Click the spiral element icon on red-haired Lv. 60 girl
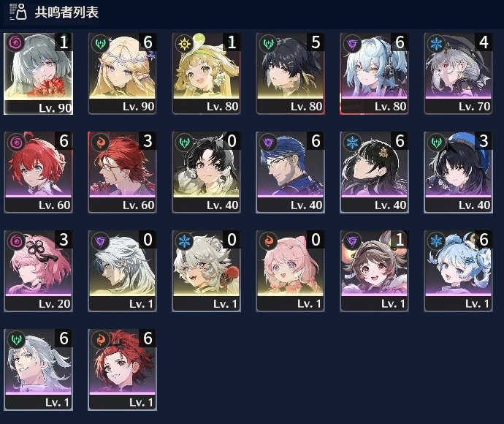Image resolution: width=504 pixels, height=424 pixels. point(16,143)
